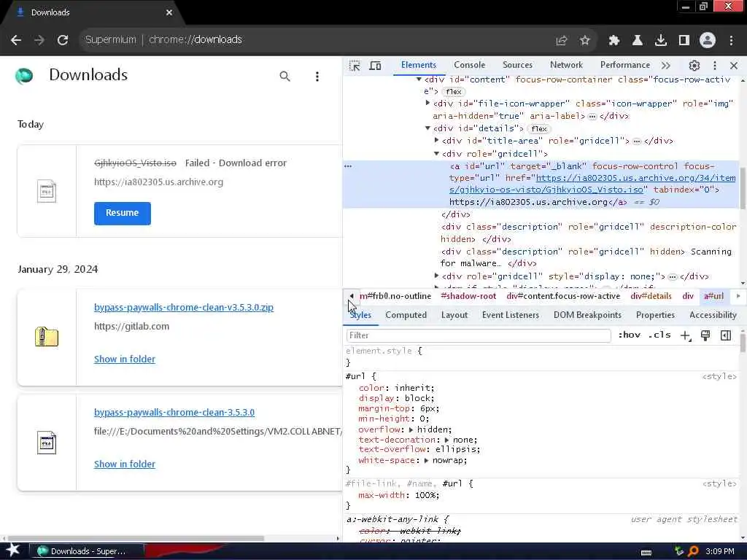Open the Start menu star icon

tap(13, 551)
